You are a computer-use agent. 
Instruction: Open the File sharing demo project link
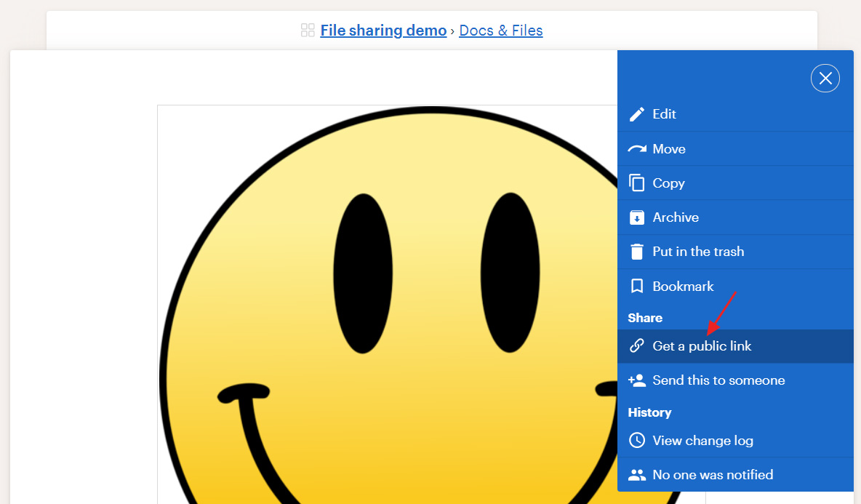tap(383, 31)
